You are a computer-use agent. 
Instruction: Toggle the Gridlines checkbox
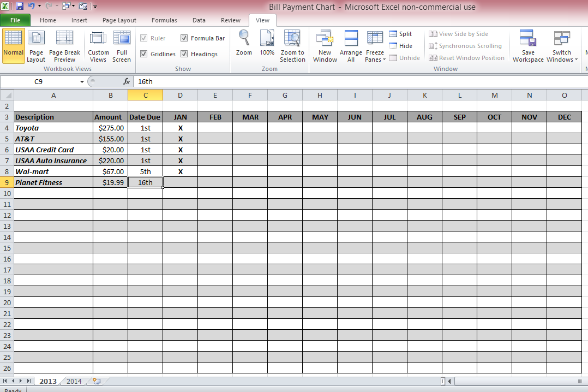(143, 54)
